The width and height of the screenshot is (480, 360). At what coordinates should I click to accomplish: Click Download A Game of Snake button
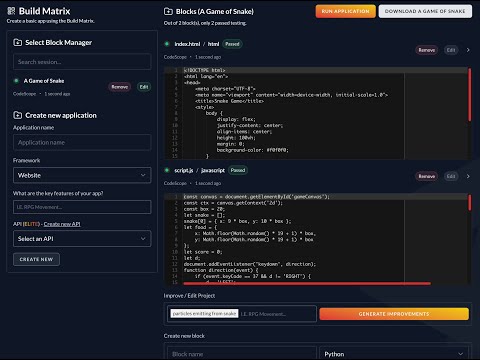click(425, 11)
